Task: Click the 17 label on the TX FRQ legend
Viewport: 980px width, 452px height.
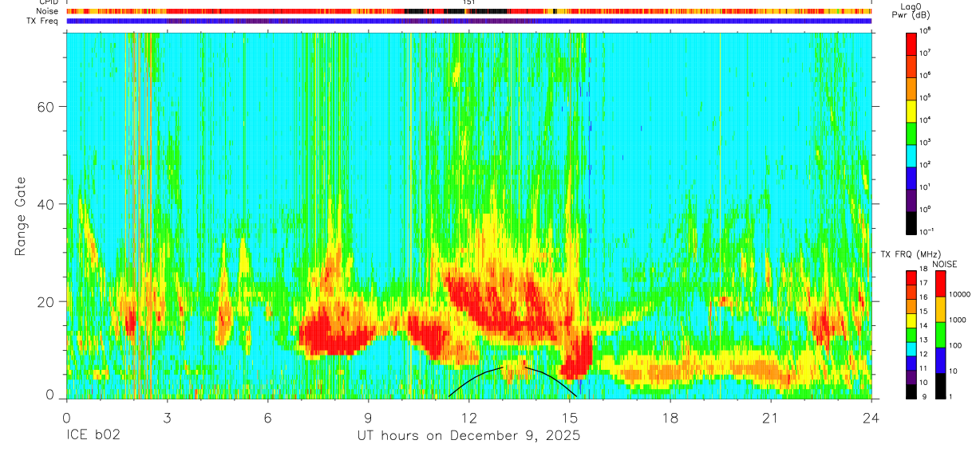Action: tap(924, 283)
